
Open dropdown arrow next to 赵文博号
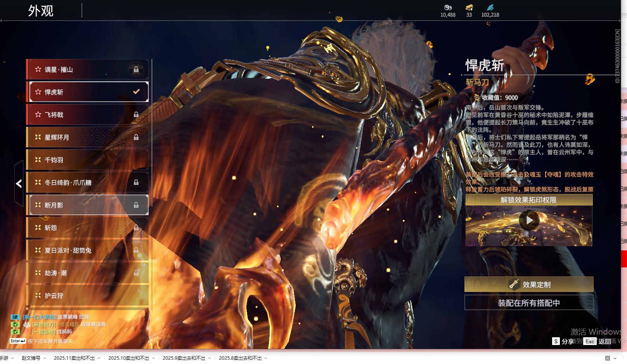(45, 358)
